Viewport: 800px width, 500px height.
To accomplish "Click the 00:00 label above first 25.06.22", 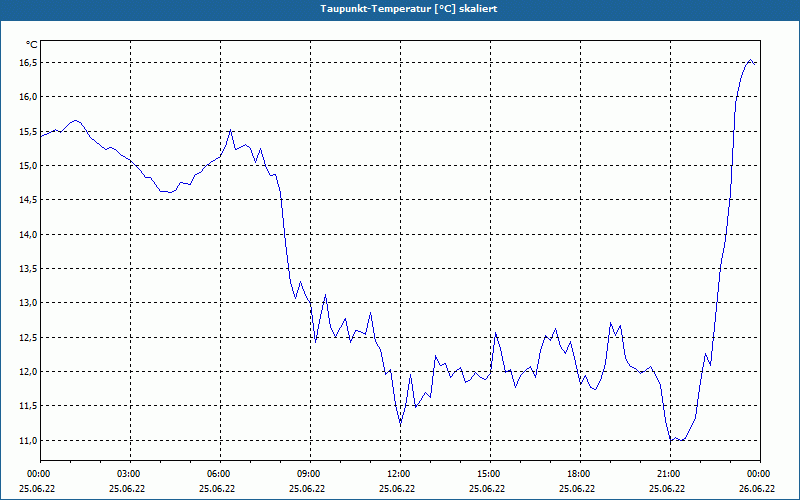I will pos(40,474).
